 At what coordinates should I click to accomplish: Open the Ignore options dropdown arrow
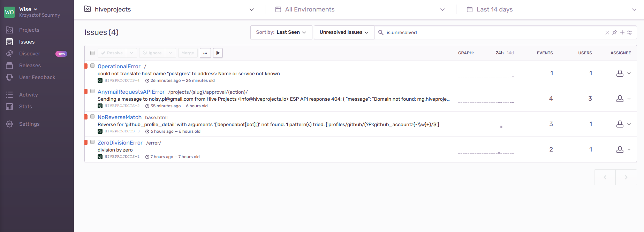click(171, 53)
